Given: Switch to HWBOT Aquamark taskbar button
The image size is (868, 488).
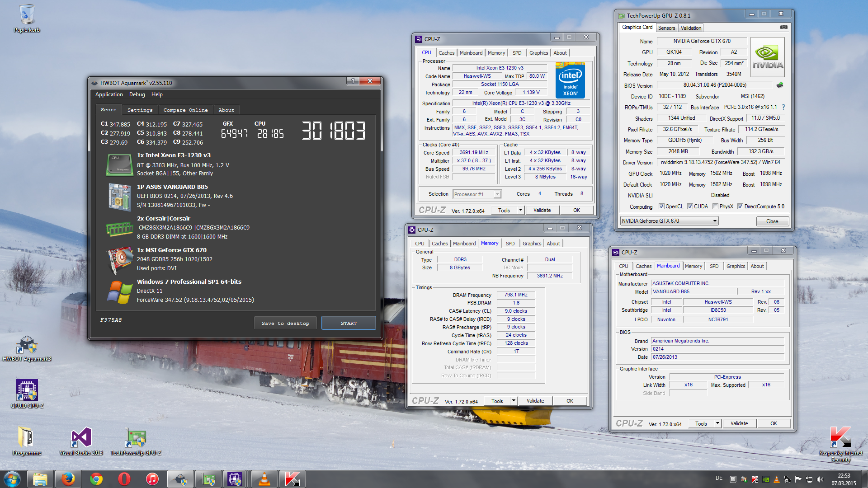Looking at the screenshot, I should 180,479.
